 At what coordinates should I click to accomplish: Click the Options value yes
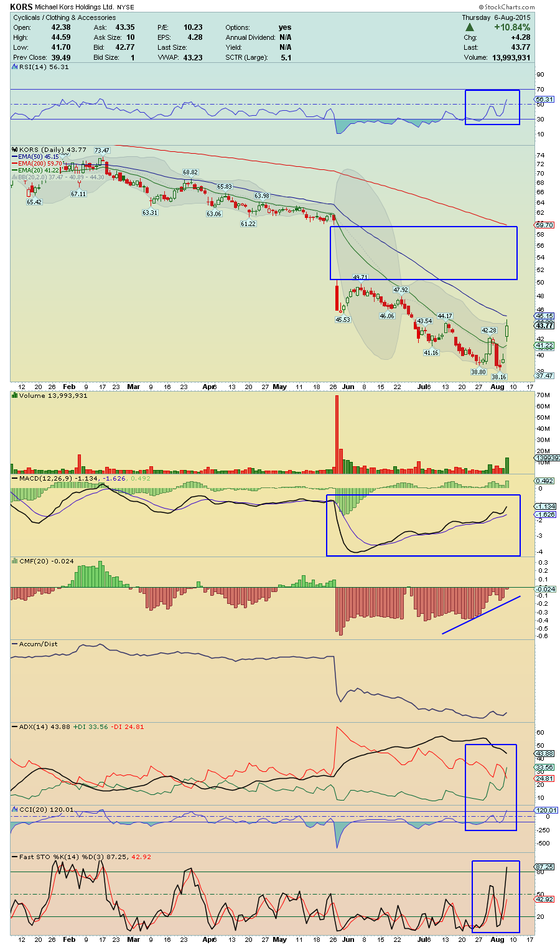click(285, 27)
